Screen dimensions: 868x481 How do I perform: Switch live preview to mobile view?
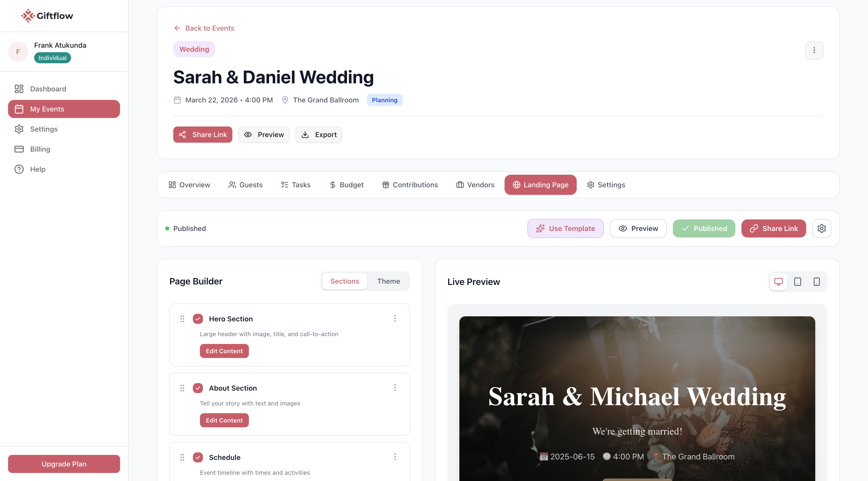tap(817, 282)
